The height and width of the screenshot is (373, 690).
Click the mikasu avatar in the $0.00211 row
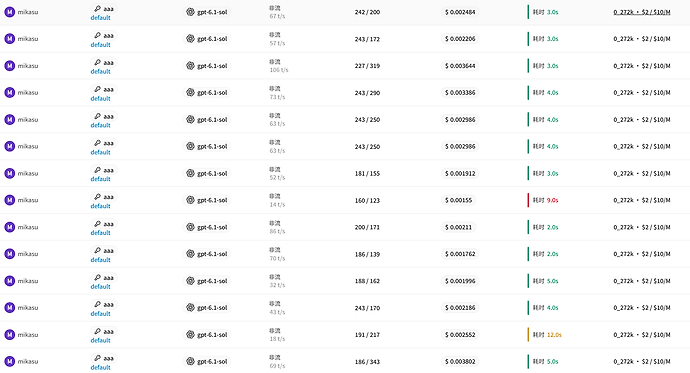(10, 227)
